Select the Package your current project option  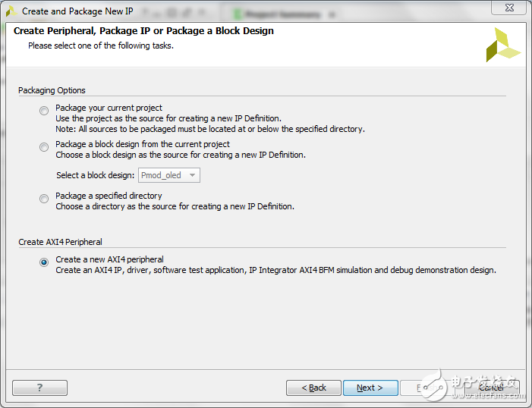(44, 111)
